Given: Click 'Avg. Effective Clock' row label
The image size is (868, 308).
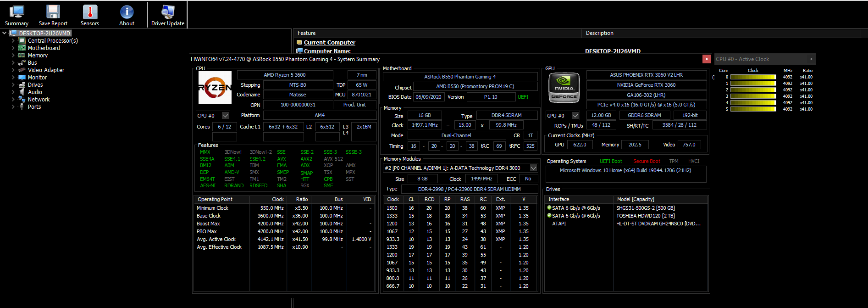Looking at the screenshot, I should tap(219, 247).
